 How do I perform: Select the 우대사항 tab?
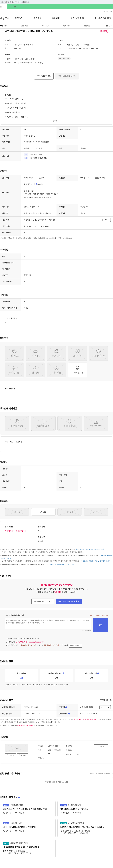point(45,26)
